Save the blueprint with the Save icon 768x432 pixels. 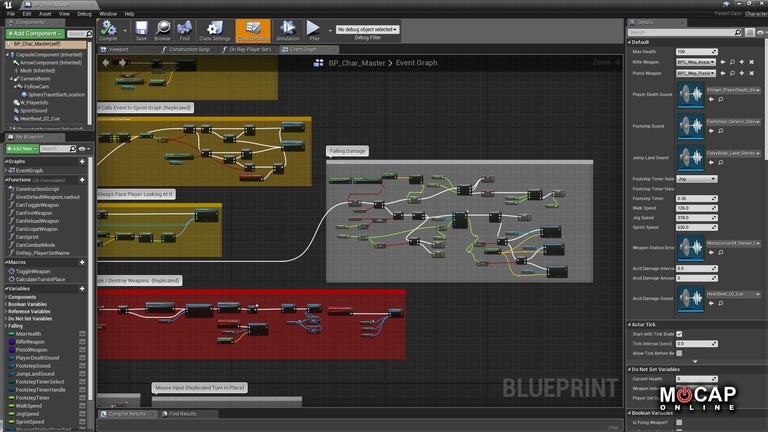[141, 30]
